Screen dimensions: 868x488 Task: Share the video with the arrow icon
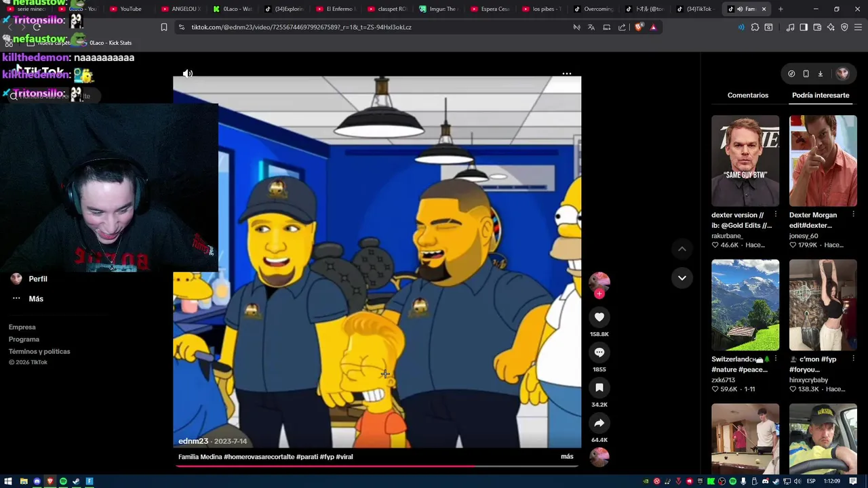pos(599,423)
